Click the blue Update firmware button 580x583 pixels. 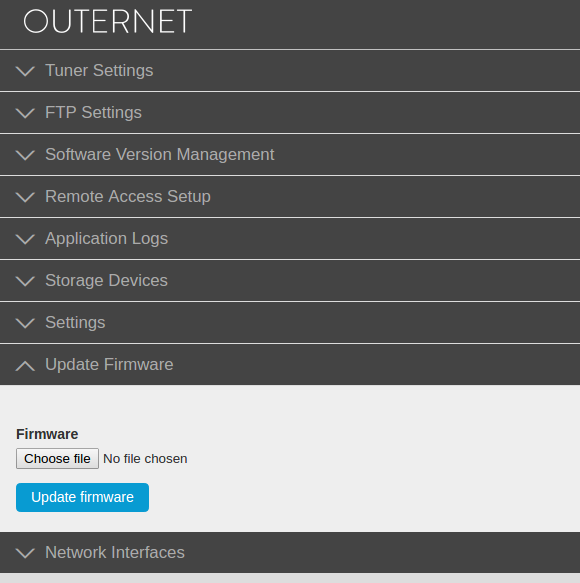83,497
